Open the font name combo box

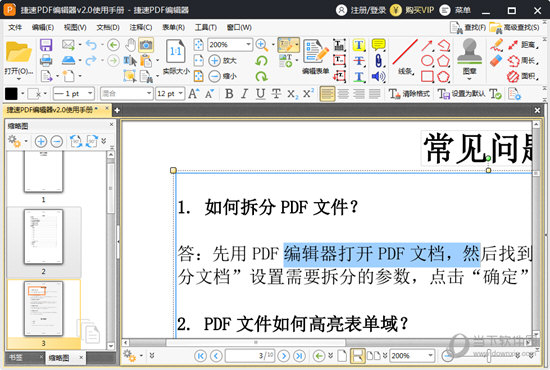click(126, 94)
